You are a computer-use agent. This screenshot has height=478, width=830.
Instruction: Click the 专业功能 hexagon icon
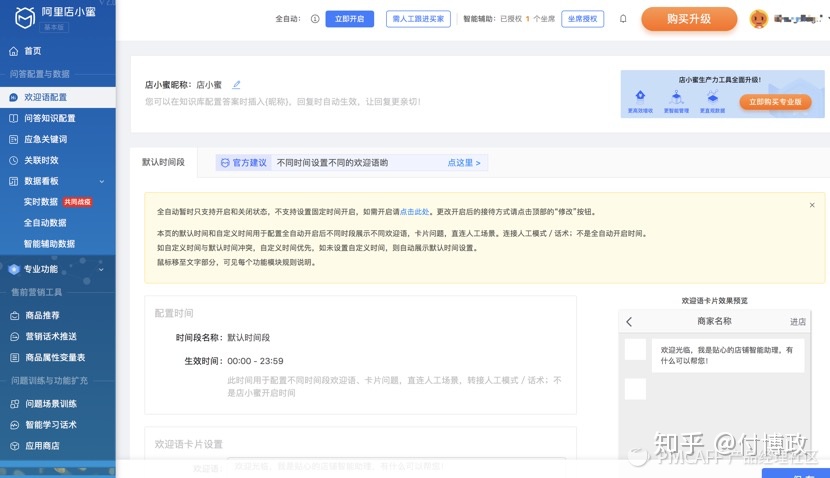[14, 269]
